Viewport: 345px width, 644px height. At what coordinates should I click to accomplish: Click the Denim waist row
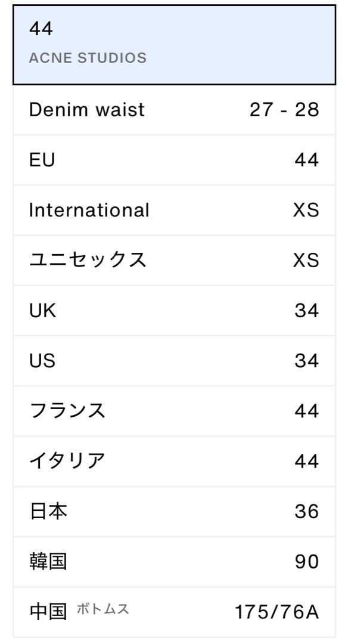pos(175,110)
